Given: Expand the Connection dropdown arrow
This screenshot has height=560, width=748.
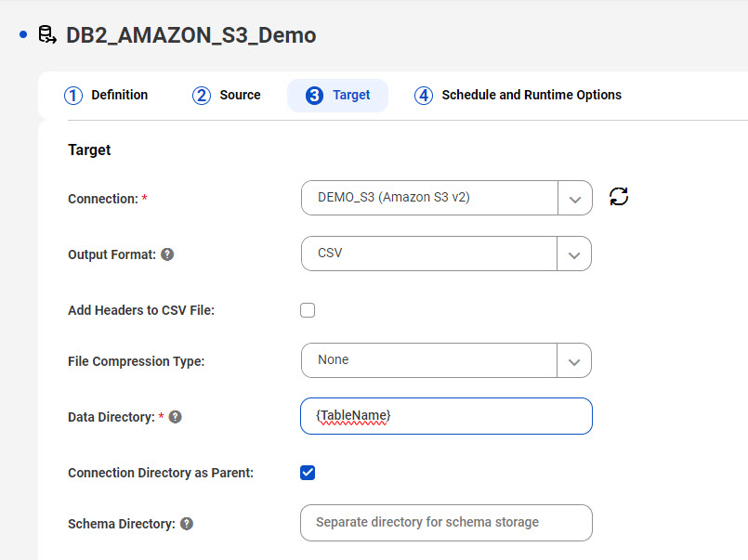Looking at the screenshot, I should pyautogui.click(x=575, y=198).
